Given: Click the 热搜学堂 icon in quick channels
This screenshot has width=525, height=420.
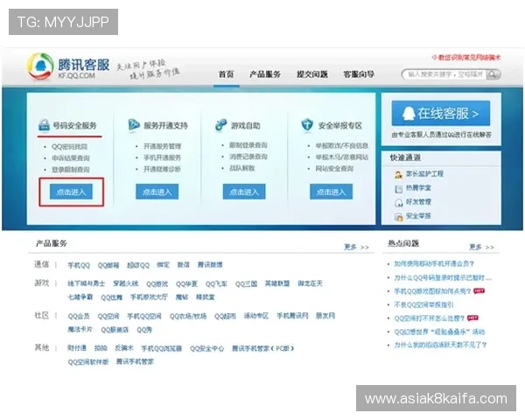Looking at the screenshot, I should tap(398, 189).
